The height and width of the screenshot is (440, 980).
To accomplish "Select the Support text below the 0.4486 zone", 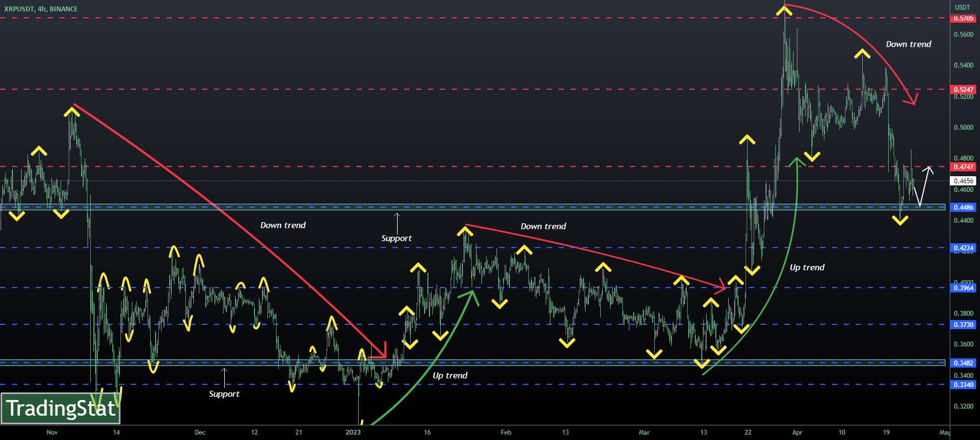I will (396, 238).
